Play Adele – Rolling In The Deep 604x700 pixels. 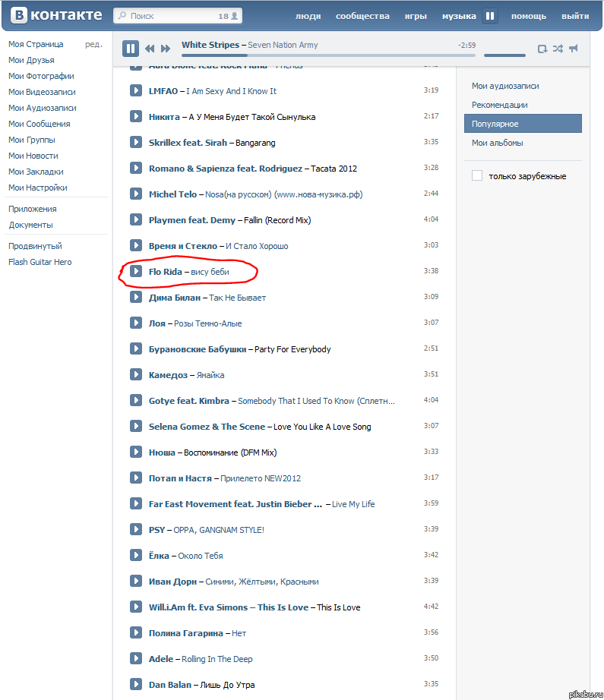(136, 658)
